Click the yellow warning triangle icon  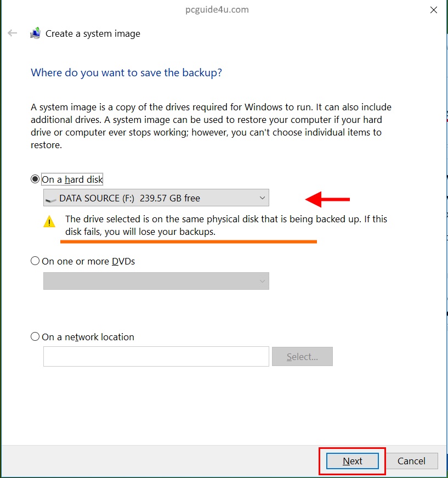(49, 222)
